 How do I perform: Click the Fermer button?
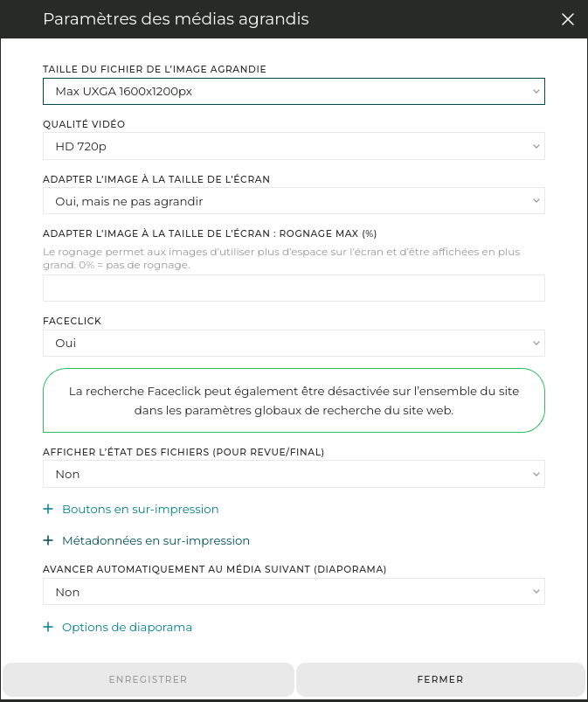[440, 679]
